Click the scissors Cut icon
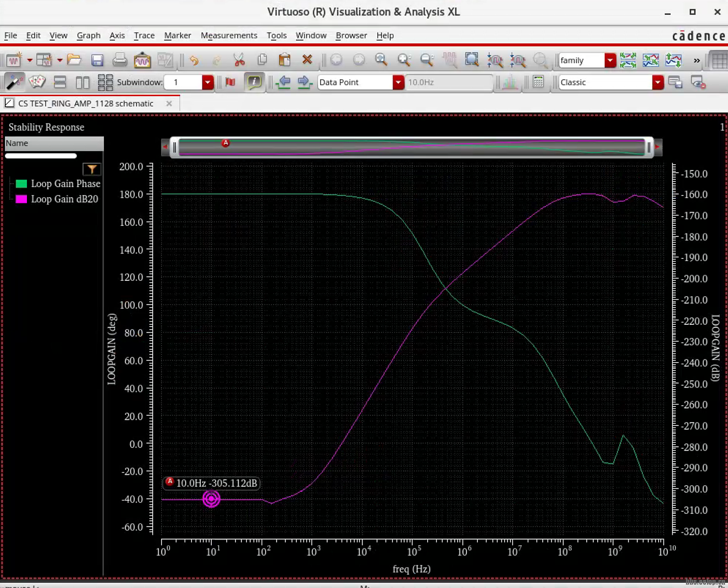 [239, 60]
